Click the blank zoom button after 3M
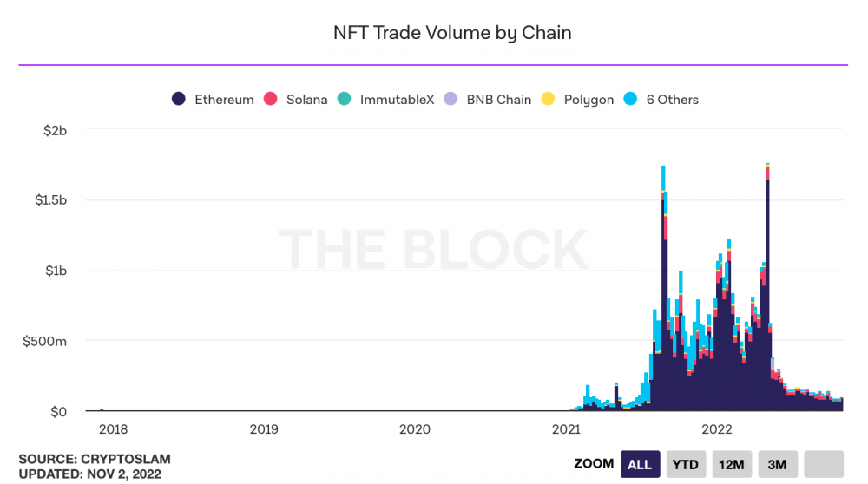Screen dimensions: 868x484 click(824, 464)
